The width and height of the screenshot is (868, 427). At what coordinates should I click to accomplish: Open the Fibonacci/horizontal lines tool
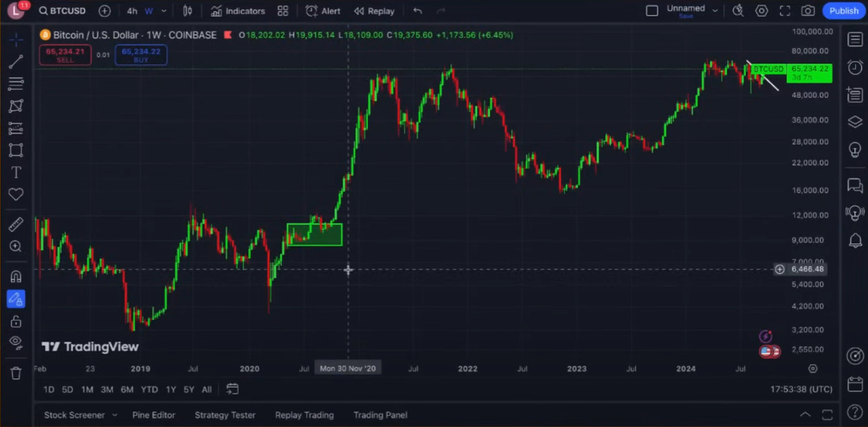point(16,84)
